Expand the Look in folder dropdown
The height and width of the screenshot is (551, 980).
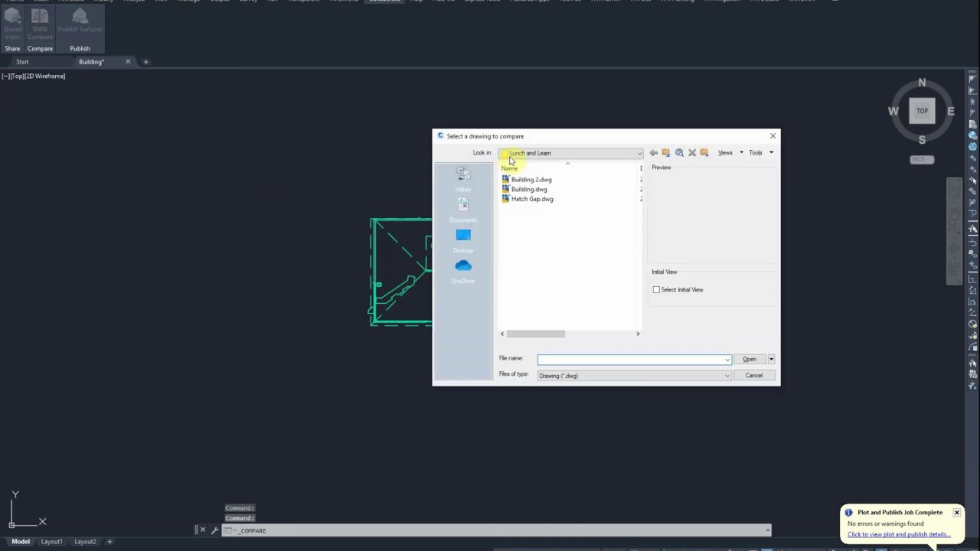coord(640,153)
